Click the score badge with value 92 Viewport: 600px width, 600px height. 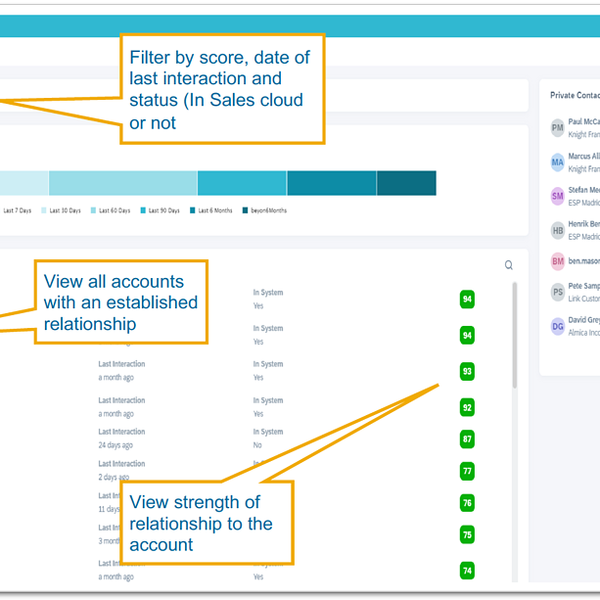tap(467, 407)
